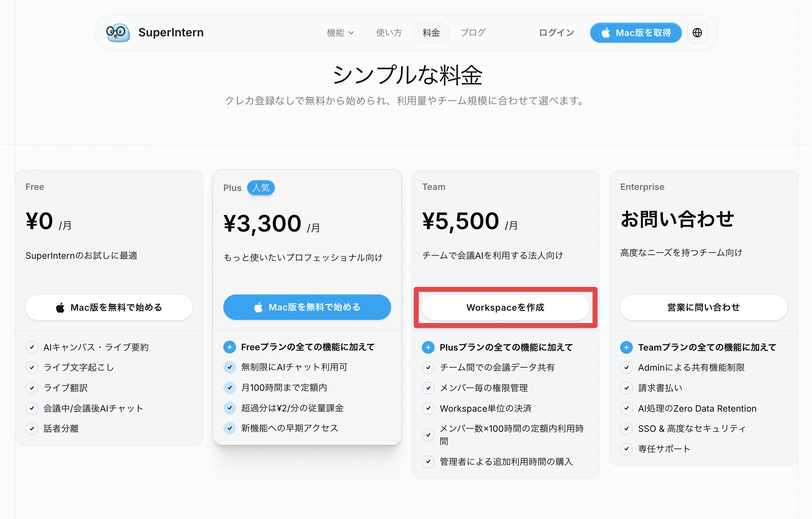
Task: Select the check mark next to メンバー毎の権限管理
Action: click(x=428, y=388)
